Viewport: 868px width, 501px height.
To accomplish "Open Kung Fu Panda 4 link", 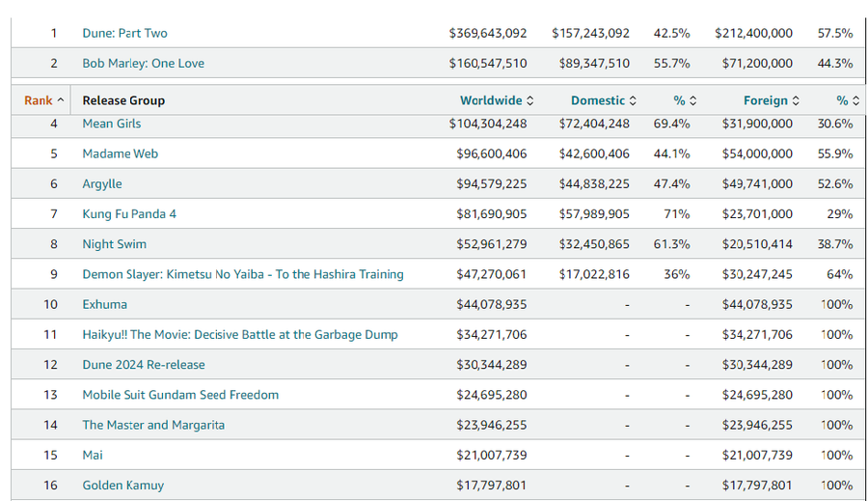I will coord(129,213).
